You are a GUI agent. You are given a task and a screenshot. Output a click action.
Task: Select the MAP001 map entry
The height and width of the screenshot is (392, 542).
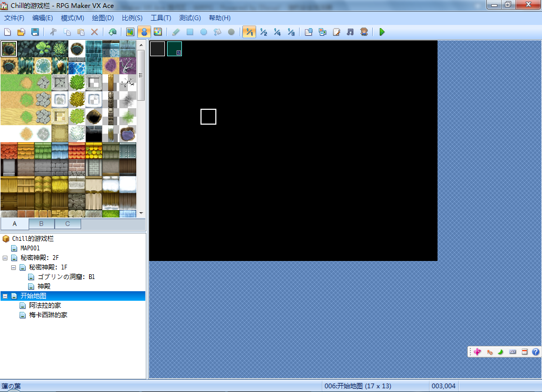30,248
